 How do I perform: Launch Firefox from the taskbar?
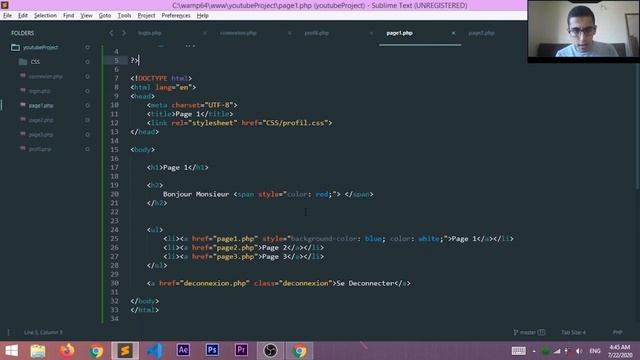coord(67,351)
